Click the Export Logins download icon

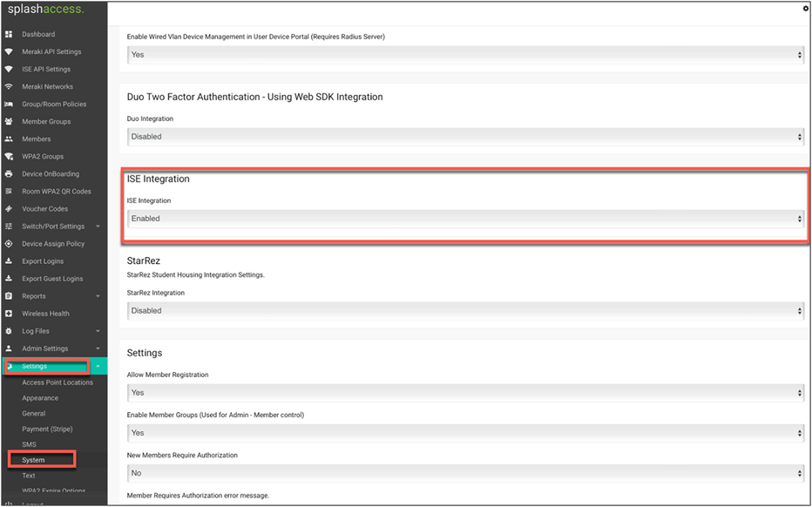[x=9, y=261]
